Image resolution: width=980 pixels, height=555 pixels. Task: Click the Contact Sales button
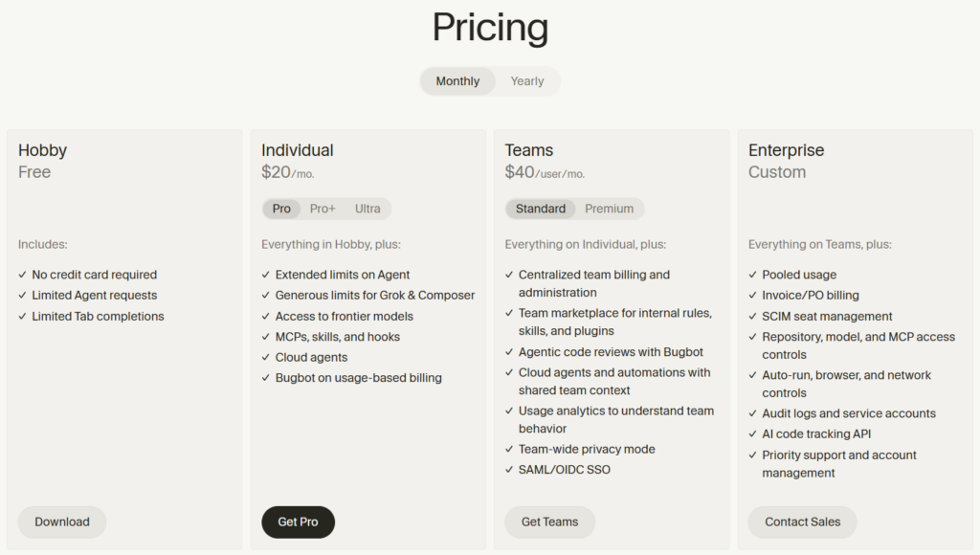[x=803, y=522]
